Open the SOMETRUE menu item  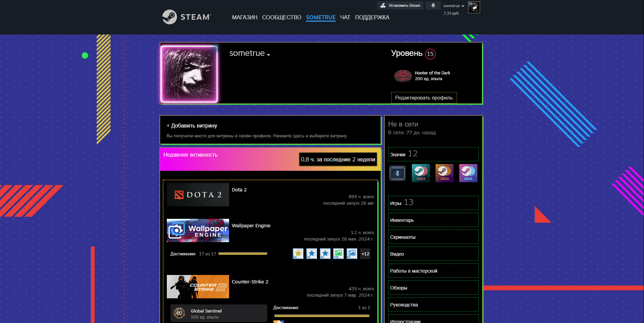pos(321,17)
